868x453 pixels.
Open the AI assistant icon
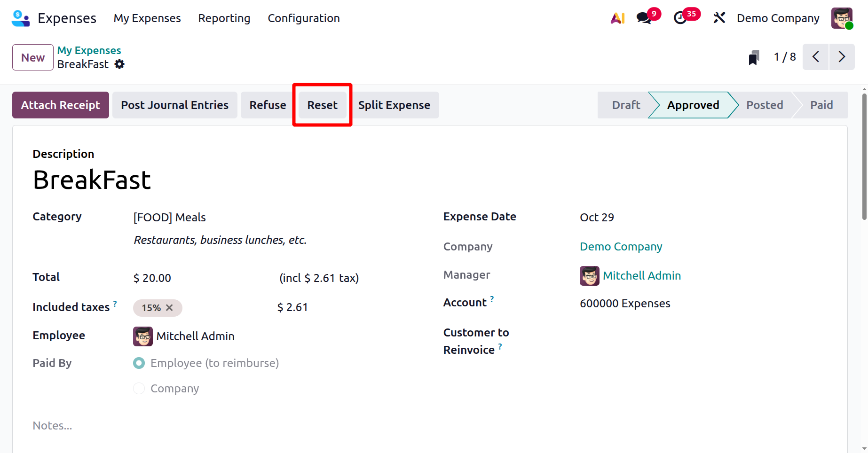pos(617,18)
